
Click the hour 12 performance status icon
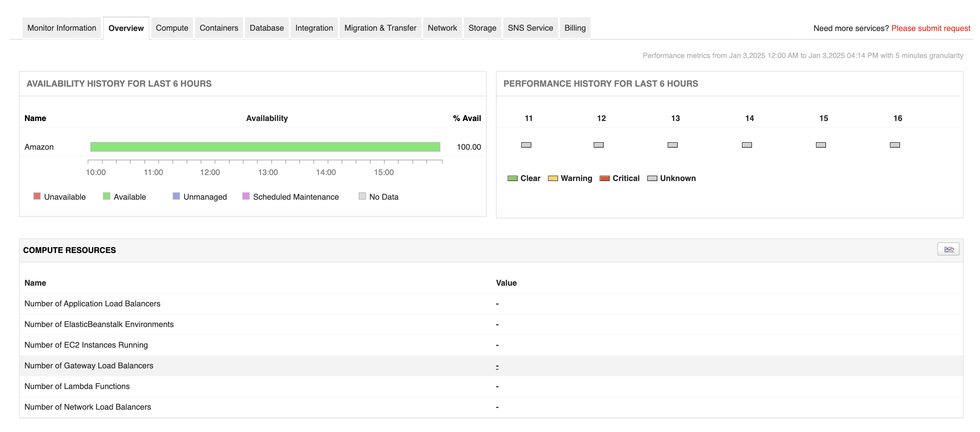(598, 145)
